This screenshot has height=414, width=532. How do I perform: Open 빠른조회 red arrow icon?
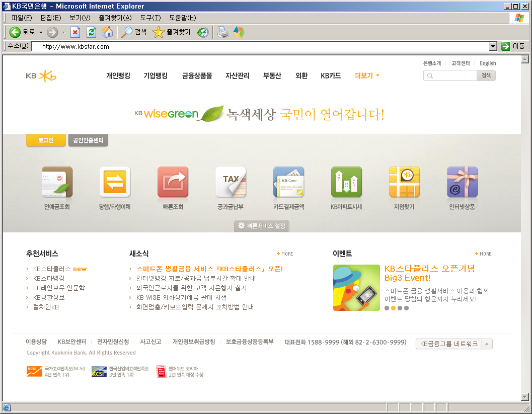coord(173,182)
